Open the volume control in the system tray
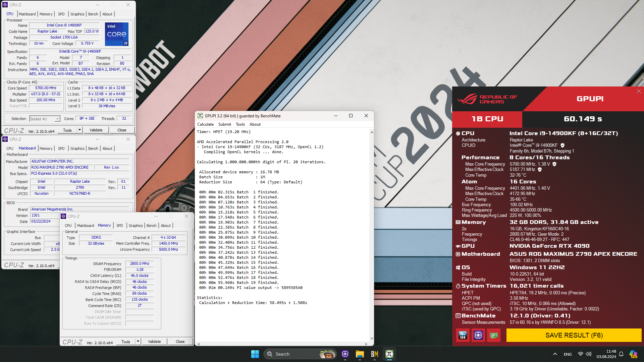644x362 pixels. (x=589, y=354)
